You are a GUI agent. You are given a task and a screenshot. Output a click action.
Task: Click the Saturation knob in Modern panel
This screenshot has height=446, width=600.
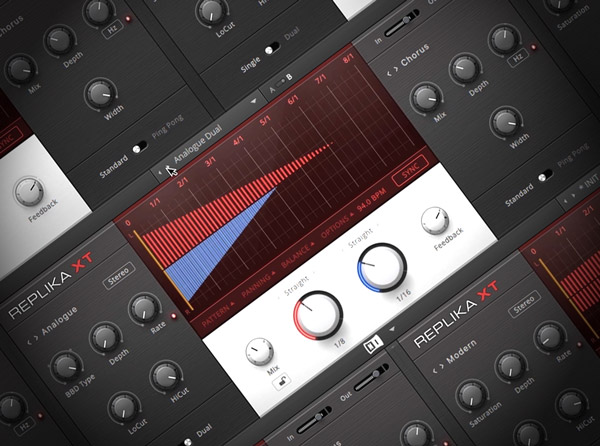click(x=472, y=395)
